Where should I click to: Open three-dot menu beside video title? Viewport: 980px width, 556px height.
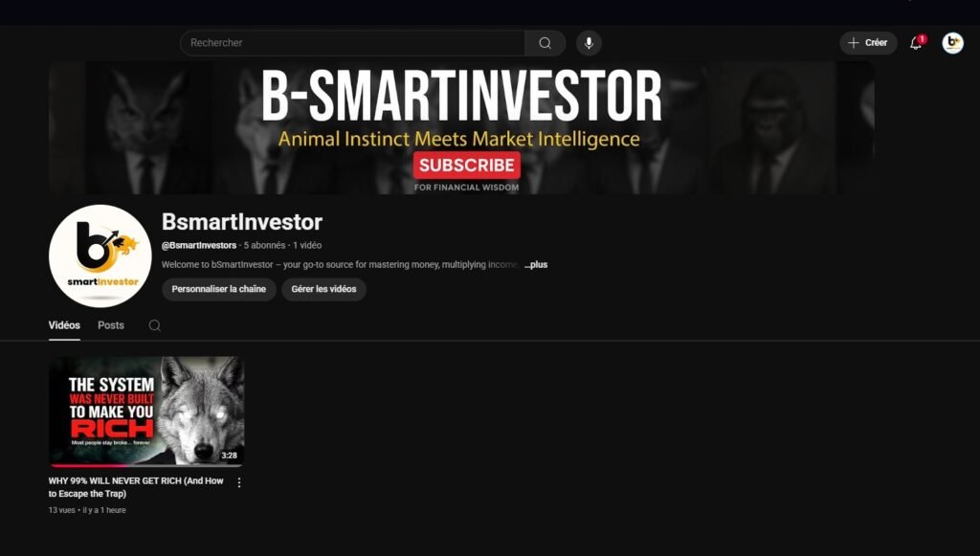point(238,482)
